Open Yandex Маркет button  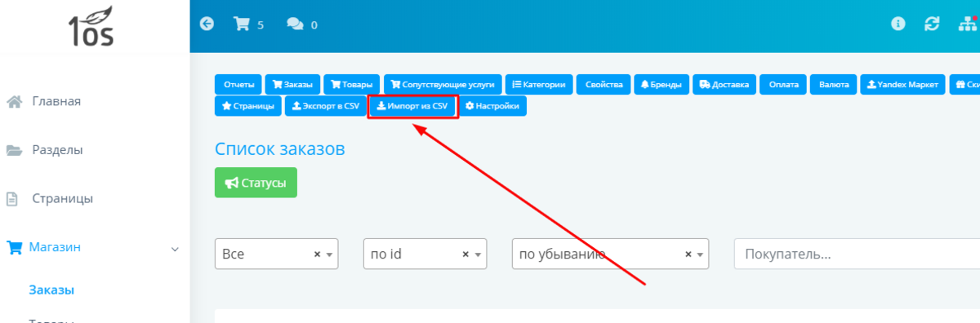(903, 84)
